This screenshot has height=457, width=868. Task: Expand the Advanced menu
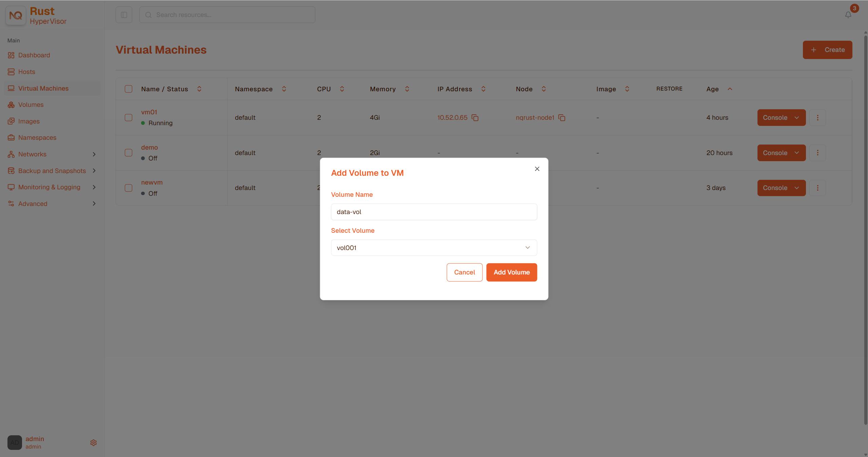point(94,204)
